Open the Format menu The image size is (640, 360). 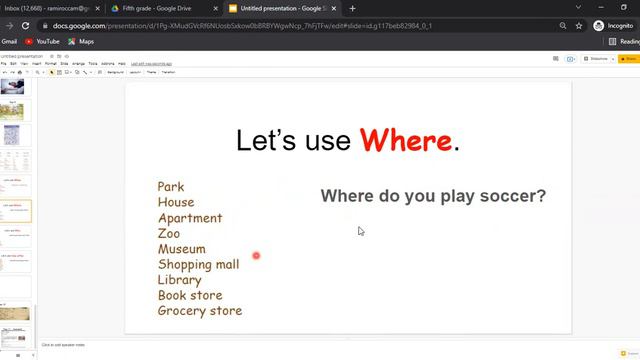tap(51, 64)
